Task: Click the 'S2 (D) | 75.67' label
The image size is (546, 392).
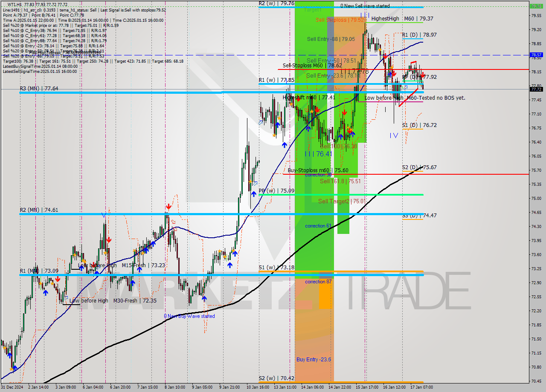Action: 419,167
